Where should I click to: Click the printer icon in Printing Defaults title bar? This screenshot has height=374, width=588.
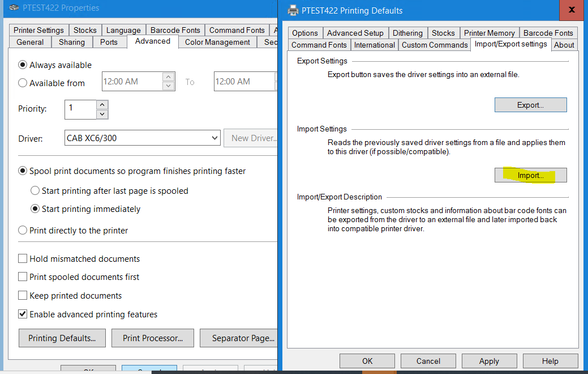(293, 10)
